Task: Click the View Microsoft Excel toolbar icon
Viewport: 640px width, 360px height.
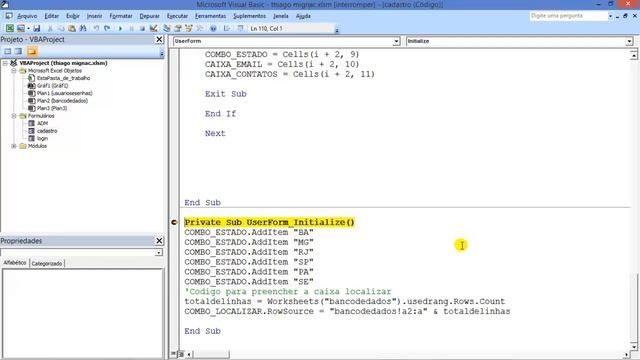Action: [x=9, y=29]
